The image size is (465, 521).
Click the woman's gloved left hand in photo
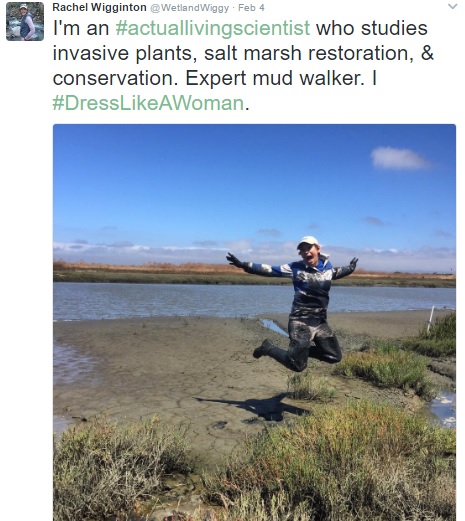click(x=353, y=264)
